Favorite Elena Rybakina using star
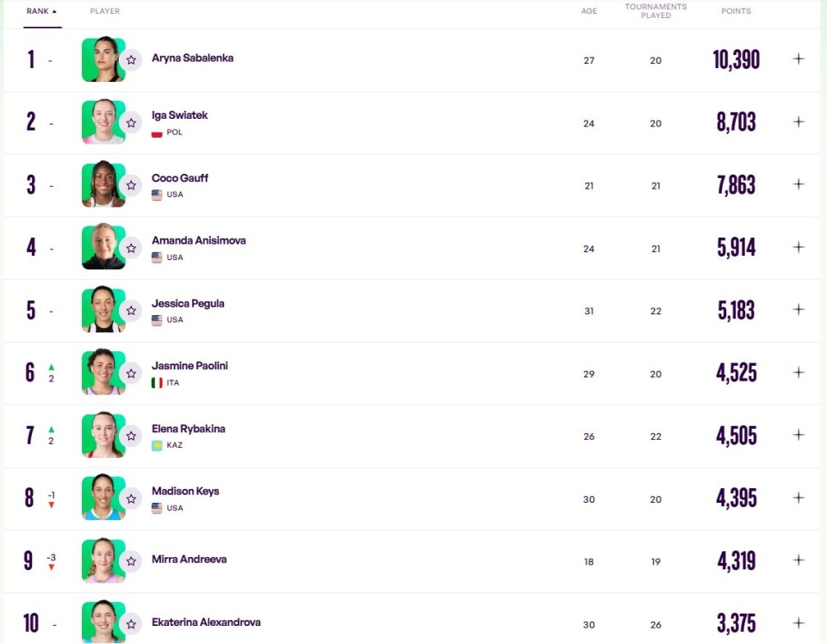Image resolution: width=827 pixels, height=644 pixels. 131,436
